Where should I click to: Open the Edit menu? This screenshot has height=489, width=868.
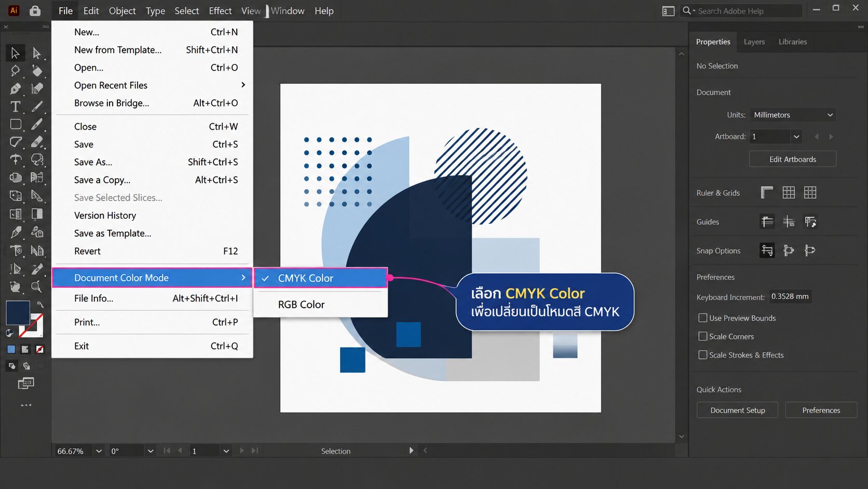[91, 11]
